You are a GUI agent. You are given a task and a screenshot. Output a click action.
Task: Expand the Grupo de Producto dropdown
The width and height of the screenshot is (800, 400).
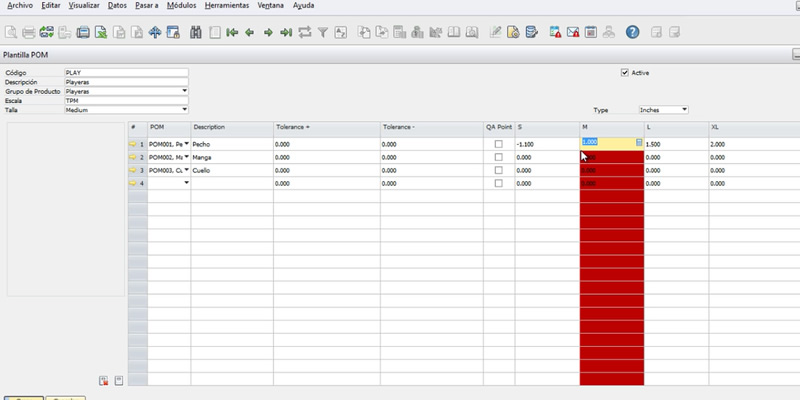coord(184,91)
